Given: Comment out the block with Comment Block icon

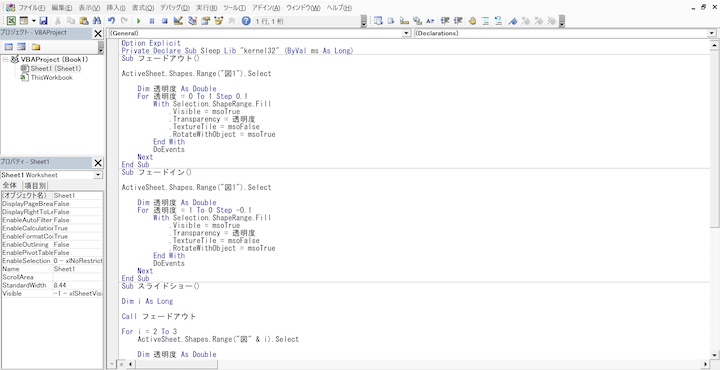Looking at the screenshot, I should 485,21.
